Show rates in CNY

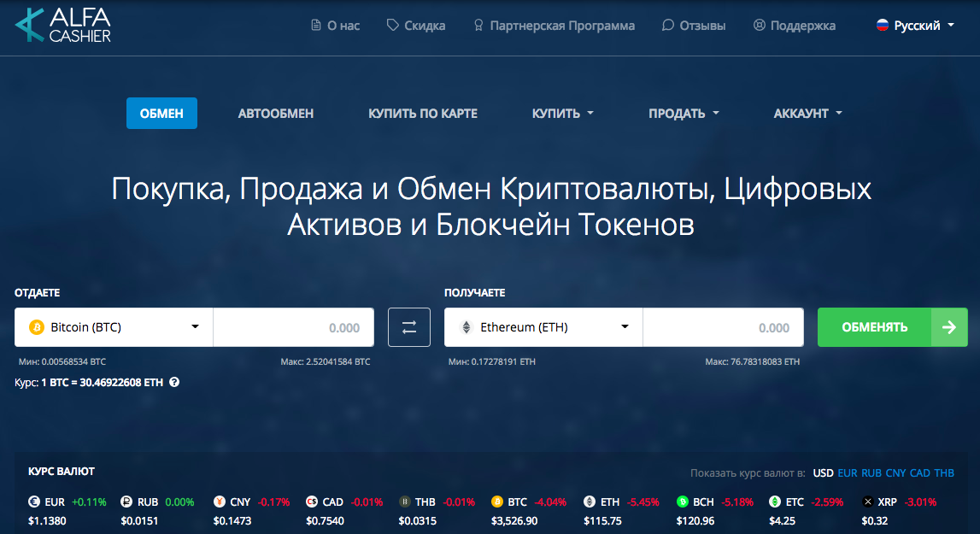coord(895,472)
